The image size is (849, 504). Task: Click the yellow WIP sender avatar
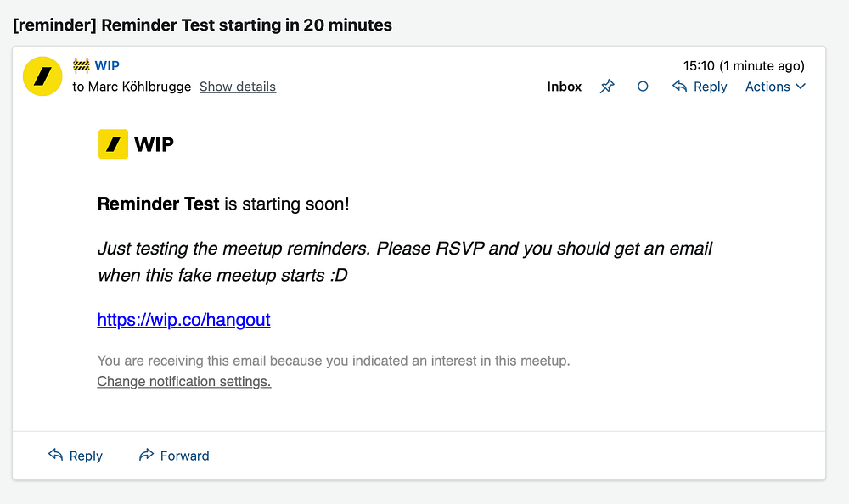[42, 76]
